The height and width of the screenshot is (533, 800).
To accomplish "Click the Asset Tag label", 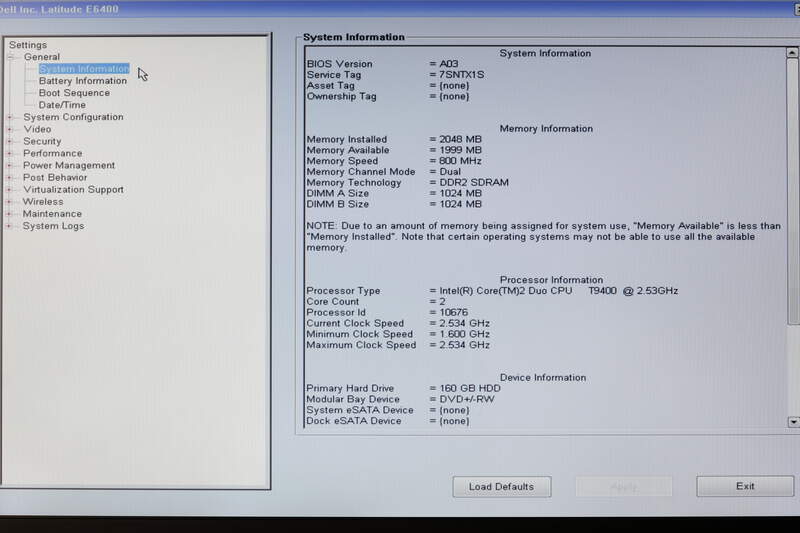I will tap(330, 85).
